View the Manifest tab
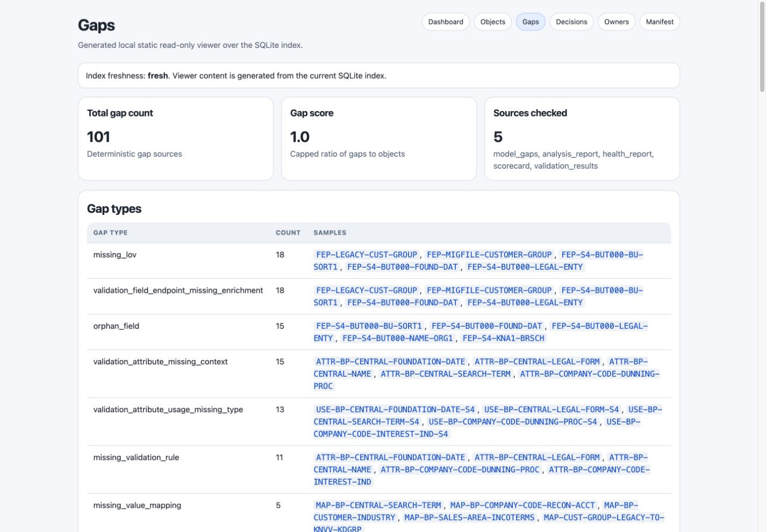This screenshot has width=766, height=532. click(660, 22)
